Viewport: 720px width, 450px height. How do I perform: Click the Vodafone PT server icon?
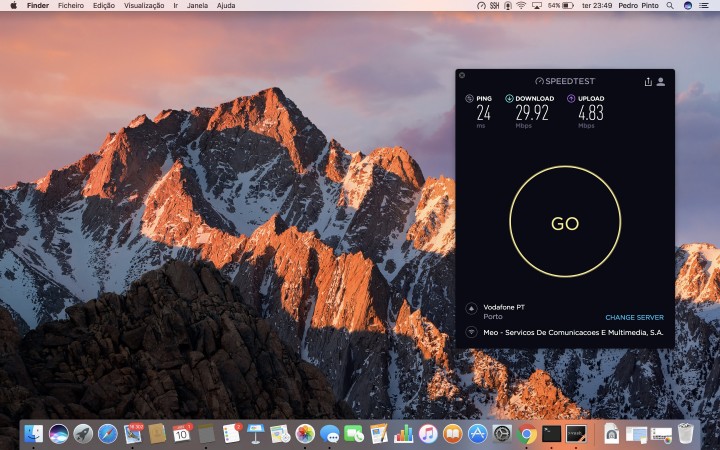[x=471, y=308]
